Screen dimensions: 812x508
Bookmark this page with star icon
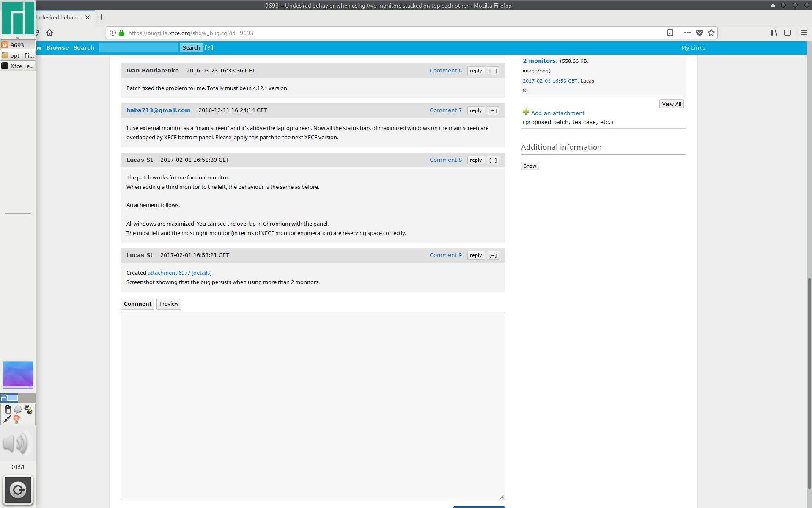[x=711, y=33]
